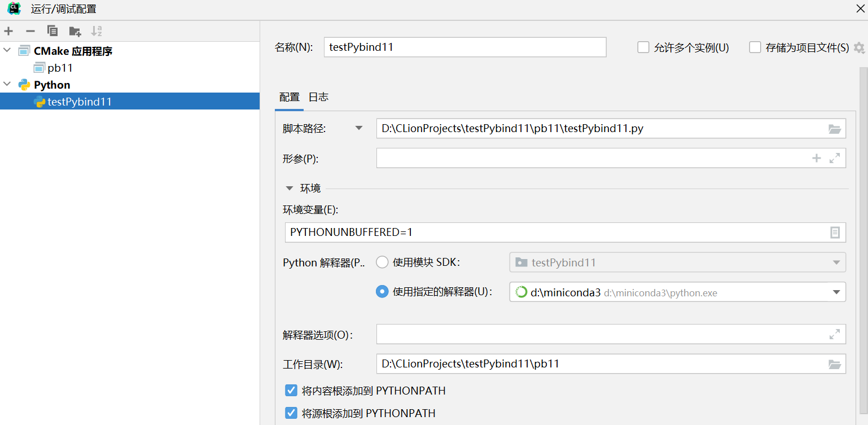Screen dimensions: 868x425
Task: Uncheck add content roots to PYTHONPATH
Action: [291, 391]
